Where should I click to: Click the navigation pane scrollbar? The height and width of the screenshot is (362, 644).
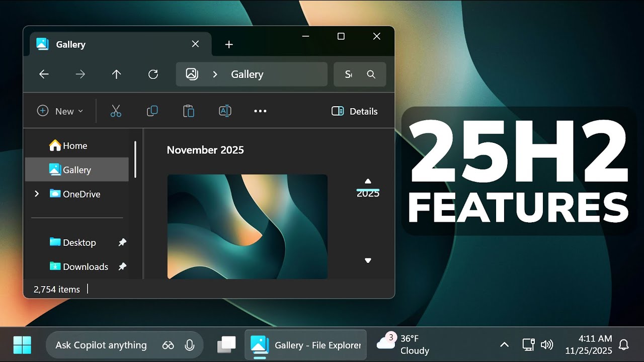point(135,159)
